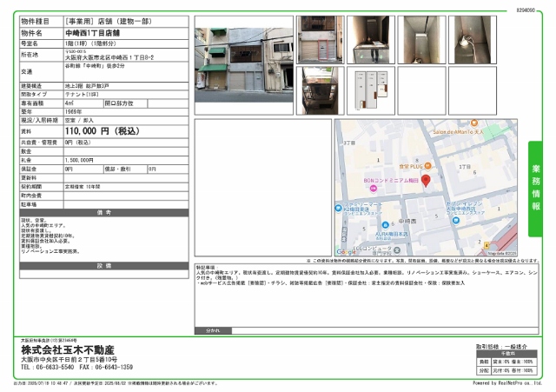The height and width of the screenshot is (392, 556).
Task: Click the 株式会社玉木不動産 company name
Action: tap(69, 349)
